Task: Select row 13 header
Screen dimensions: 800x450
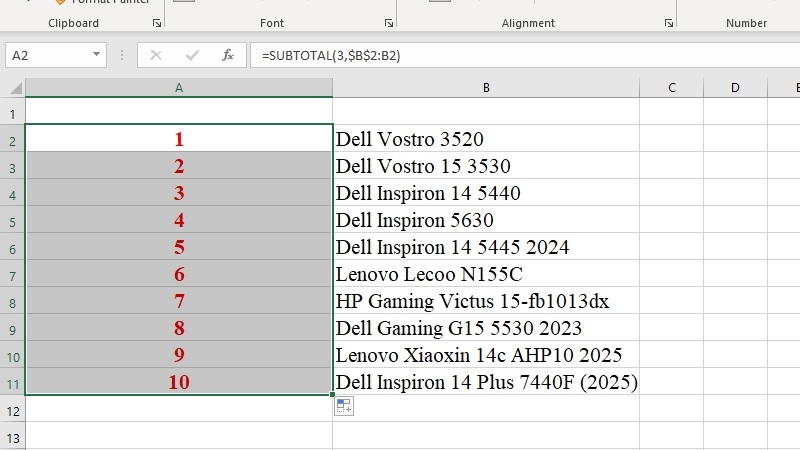Action: [12, 436]
